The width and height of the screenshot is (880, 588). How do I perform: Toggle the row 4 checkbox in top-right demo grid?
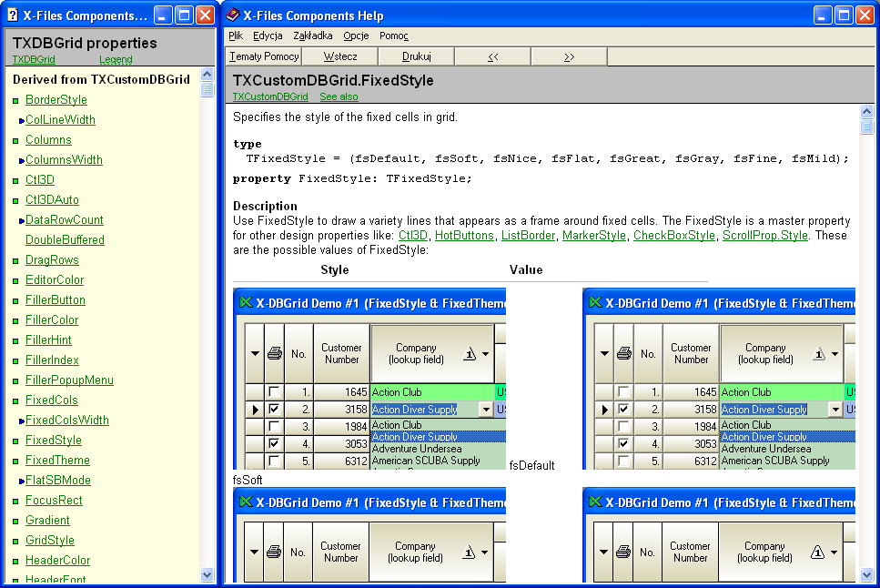point(623,443)
